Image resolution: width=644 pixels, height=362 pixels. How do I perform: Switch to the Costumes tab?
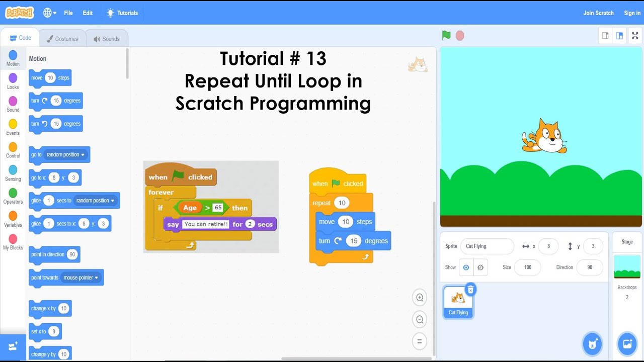click(x=62, y=39)
